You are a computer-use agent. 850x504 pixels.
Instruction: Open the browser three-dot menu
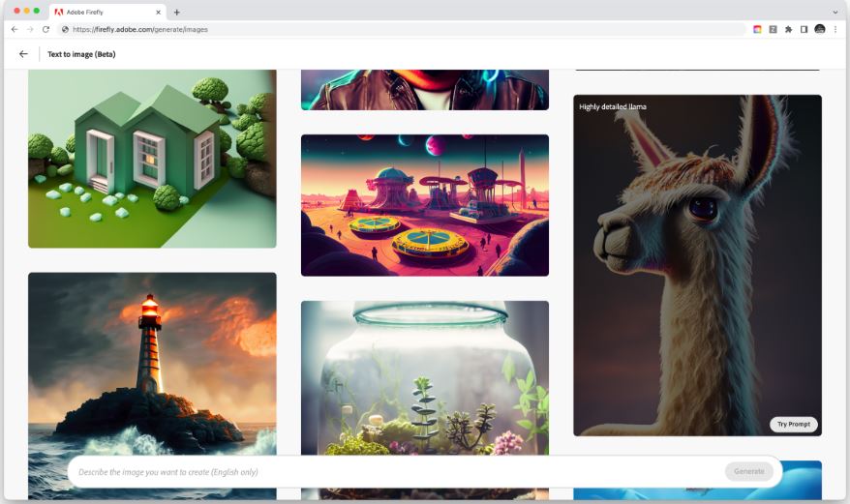point(835,29)
